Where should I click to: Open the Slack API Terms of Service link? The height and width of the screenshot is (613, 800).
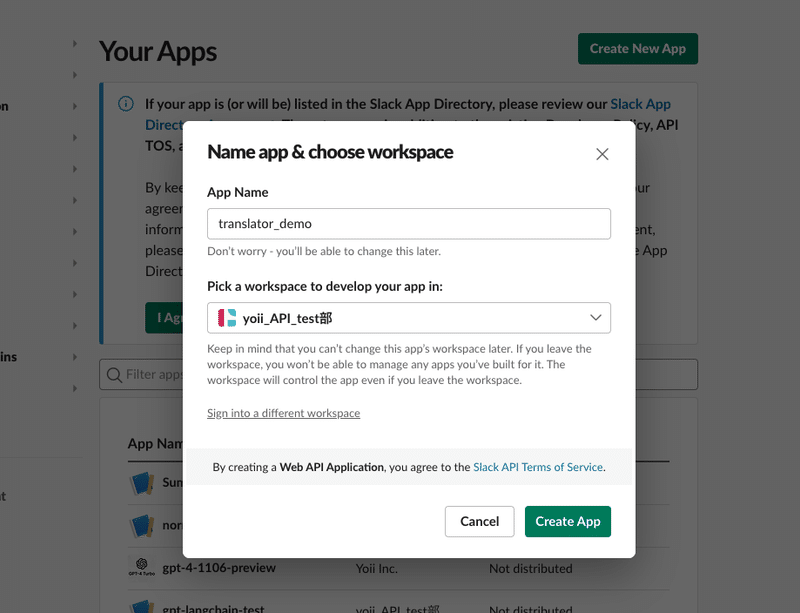tap(537, 466)
